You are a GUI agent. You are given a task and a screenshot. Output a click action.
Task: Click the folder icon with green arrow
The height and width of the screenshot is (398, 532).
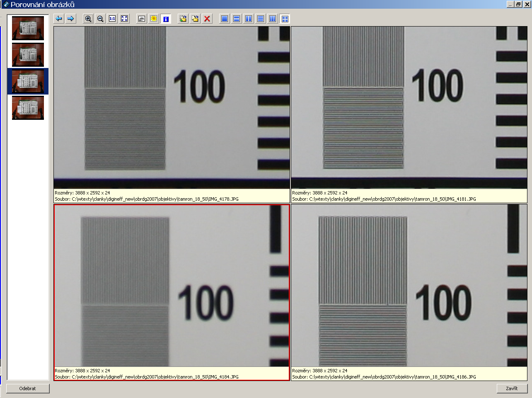[x=183, y=19]
